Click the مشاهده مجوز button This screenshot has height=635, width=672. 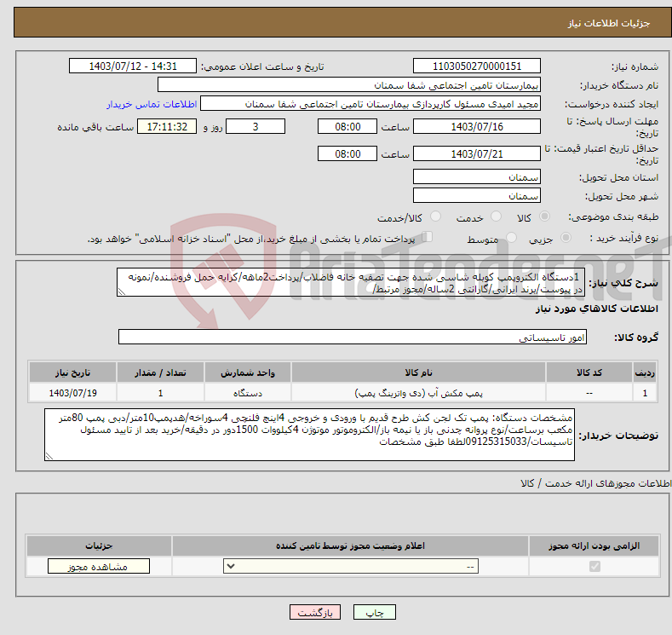pyautogui.click(x=99, y=567)
